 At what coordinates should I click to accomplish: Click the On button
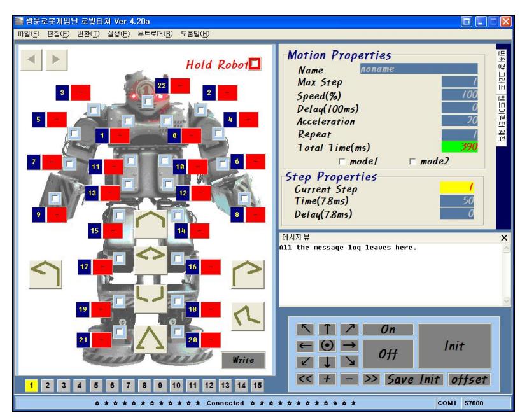pos(388,329)
